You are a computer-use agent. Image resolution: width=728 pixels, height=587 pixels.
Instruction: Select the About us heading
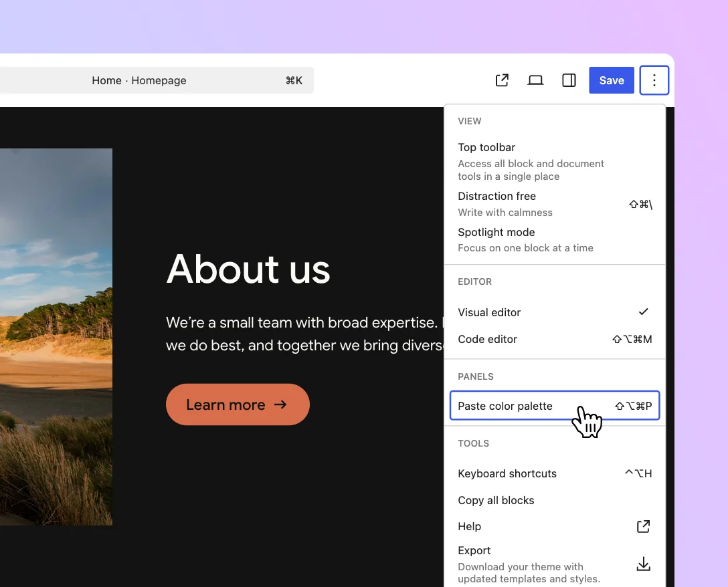tap(248, 269)
